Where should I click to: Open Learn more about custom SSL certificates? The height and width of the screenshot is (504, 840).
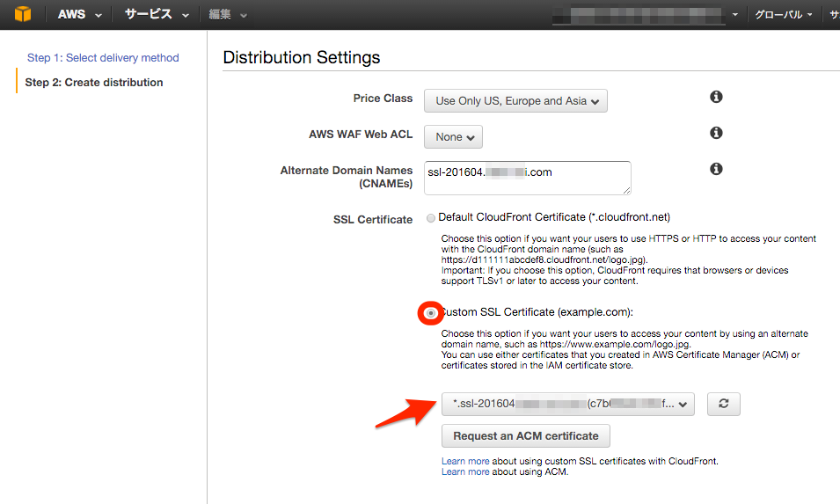[x=465, y=461]
